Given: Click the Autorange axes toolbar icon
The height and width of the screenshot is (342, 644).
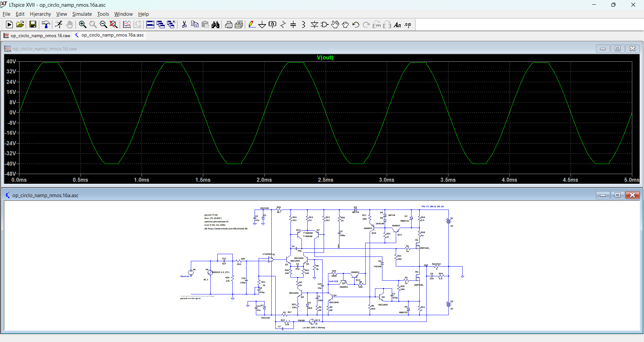Looking at the screenshot, I should tap(137, 24).
